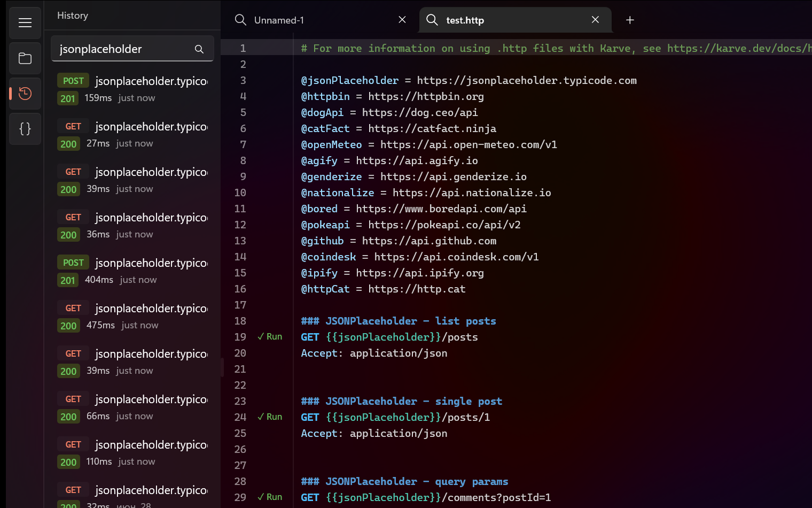
Task: Click the https://http.cat URL
Action: (417, 289)
